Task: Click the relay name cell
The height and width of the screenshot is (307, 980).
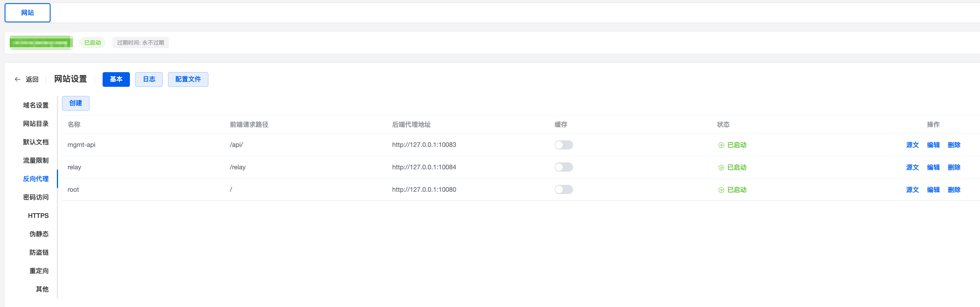Action: (74, 167)
